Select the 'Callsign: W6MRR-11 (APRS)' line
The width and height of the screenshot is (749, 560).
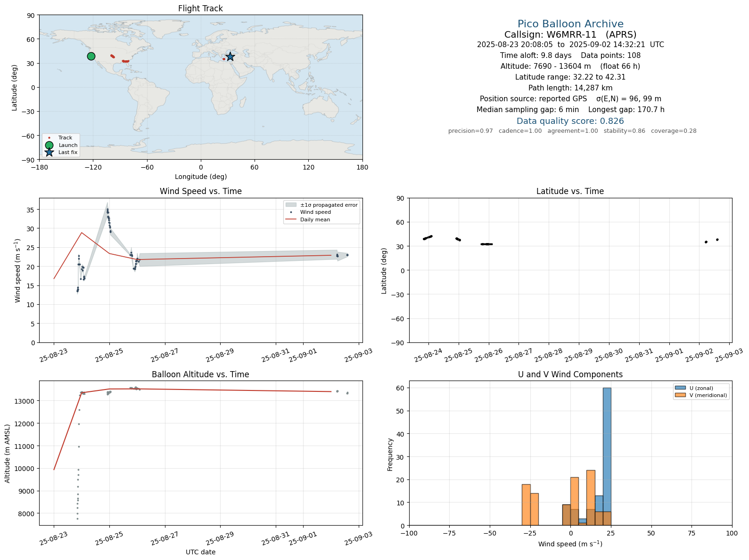point(570,34)
